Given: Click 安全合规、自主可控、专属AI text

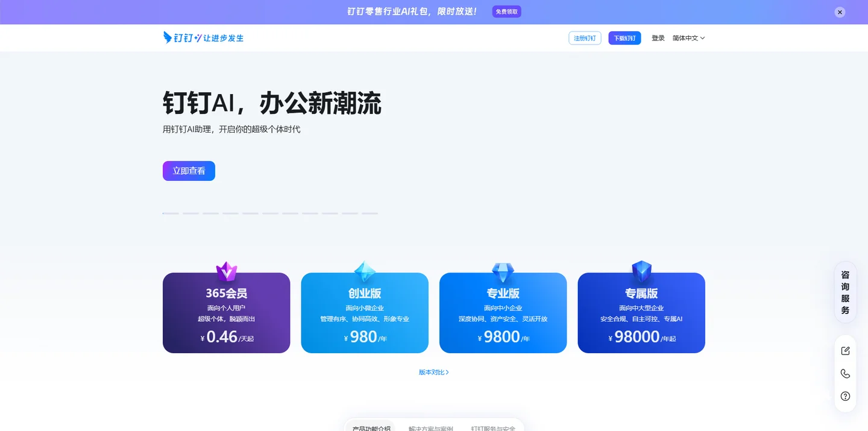Looking at the screenshot, I should tap(641, 319).
